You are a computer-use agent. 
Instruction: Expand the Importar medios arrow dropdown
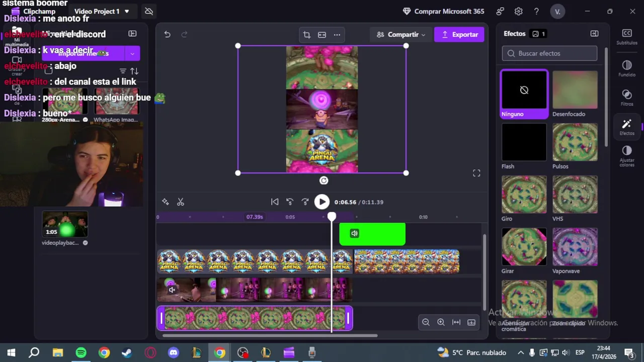[x=132, y=53]
